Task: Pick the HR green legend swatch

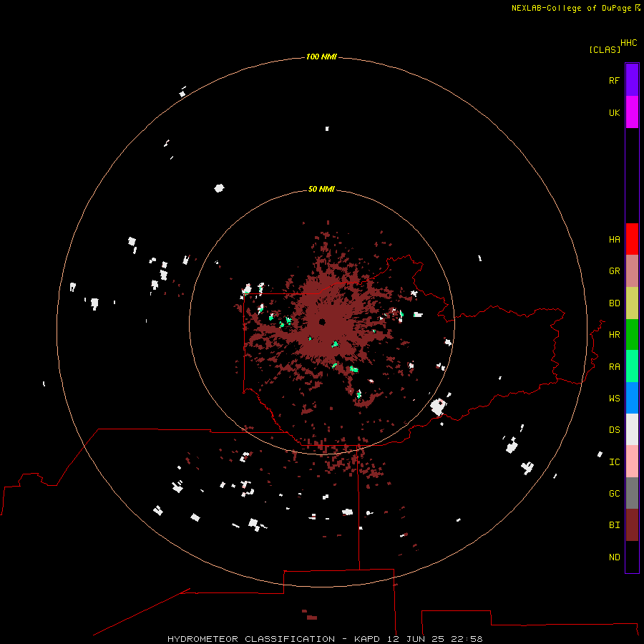Action: pyautogui.click(x=632, y=335)
